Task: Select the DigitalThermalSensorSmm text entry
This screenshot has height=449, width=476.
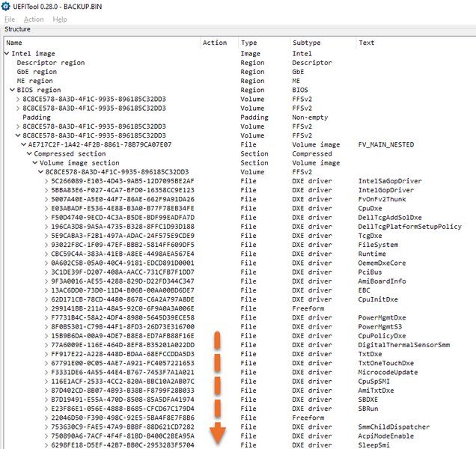Action: 403,345
